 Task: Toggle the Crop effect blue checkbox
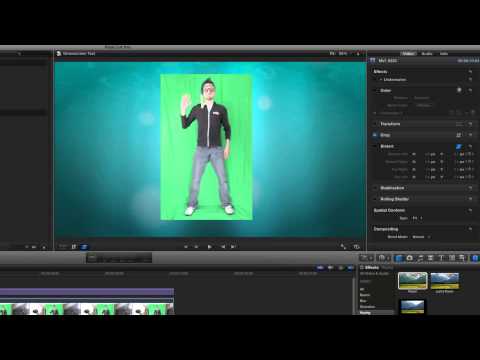tap(375, 135)
